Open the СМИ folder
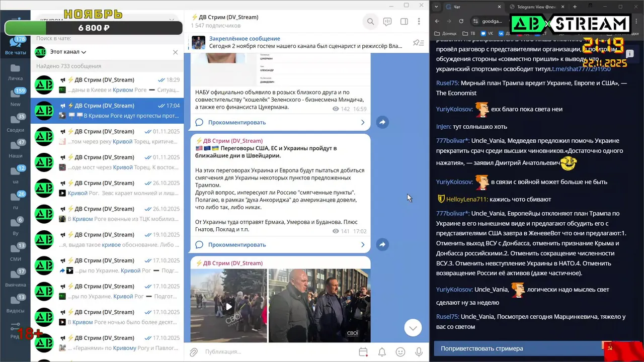 click(x=15, y=253)
